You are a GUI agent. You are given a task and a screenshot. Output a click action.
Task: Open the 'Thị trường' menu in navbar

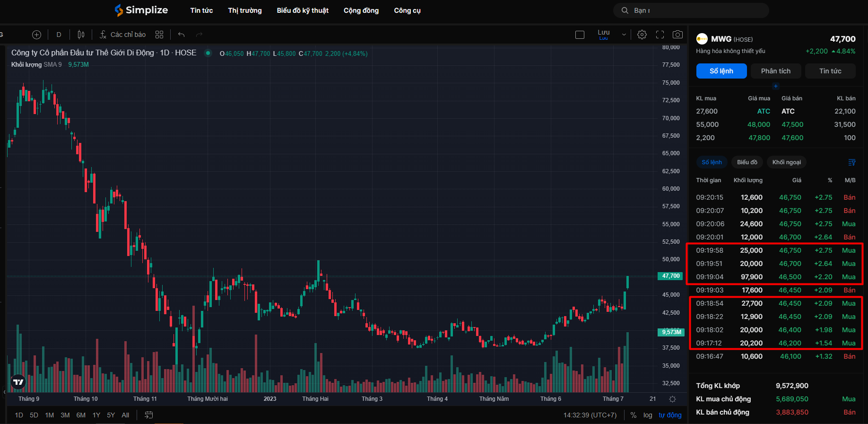coord(244,10)
